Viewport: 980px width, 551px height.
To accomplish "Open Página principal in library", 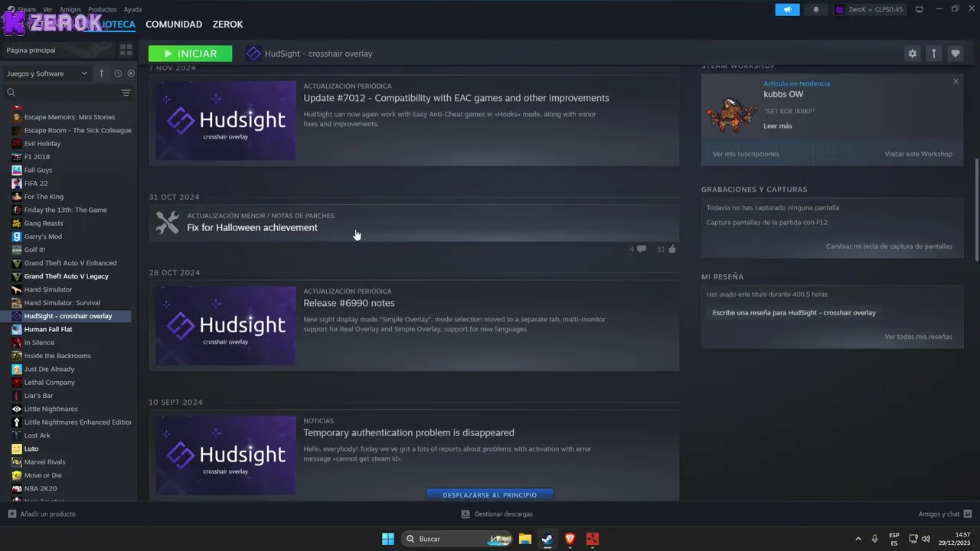I will 58,50.
